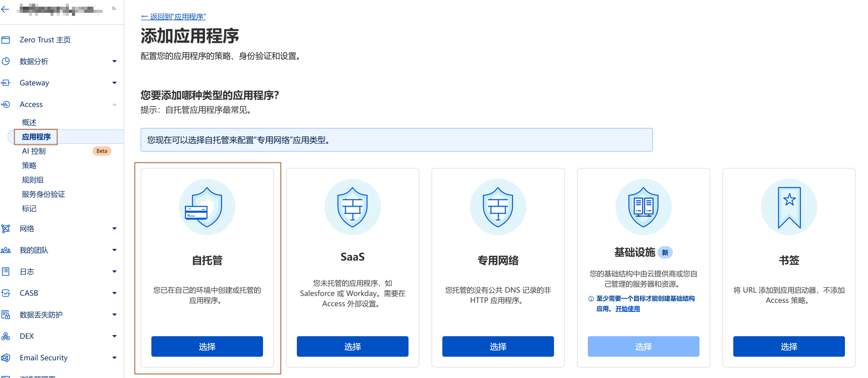
Task: Expand the 我的团队 menu arrow
Action: 114,250
